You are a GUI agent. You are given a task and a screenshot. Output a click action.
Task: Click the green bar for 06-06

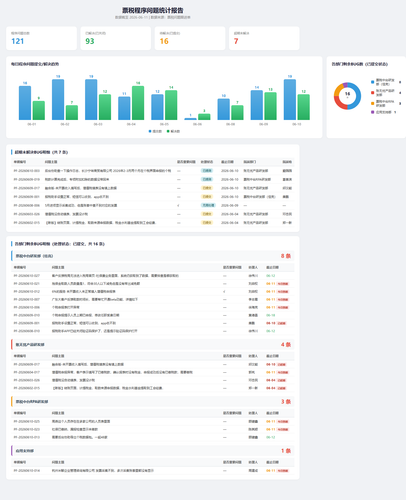[x=204, y=117]
